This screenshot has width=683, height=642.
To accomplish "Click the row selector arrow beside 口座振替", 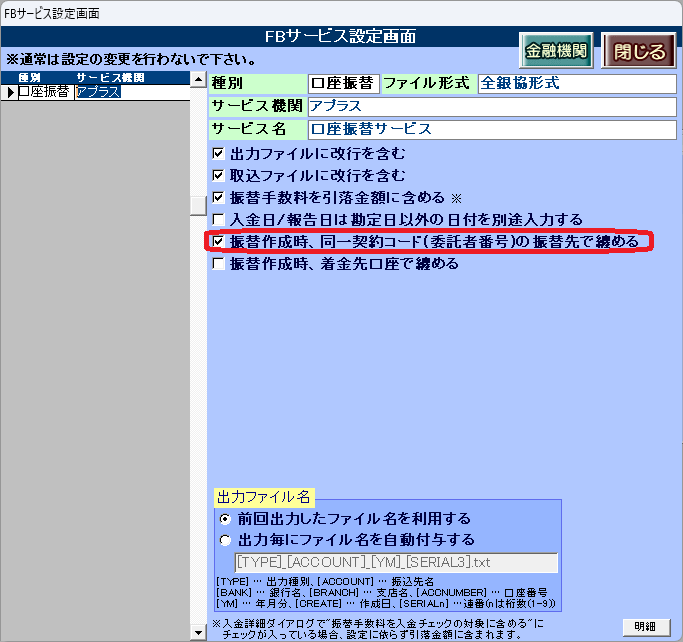I will coord(10,92).
